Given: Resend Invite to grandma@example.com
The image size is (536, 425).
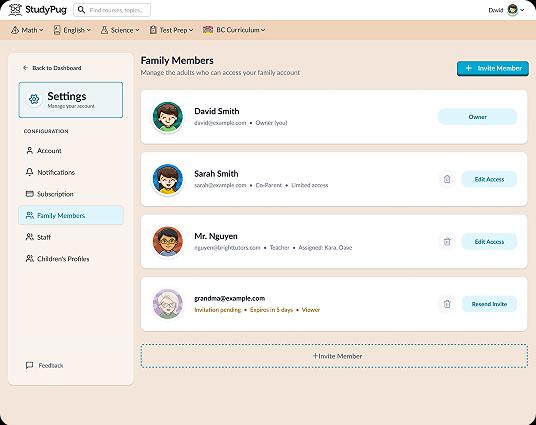Looking at the screenshot, I should pyautogui.click(x=489, y=304).
